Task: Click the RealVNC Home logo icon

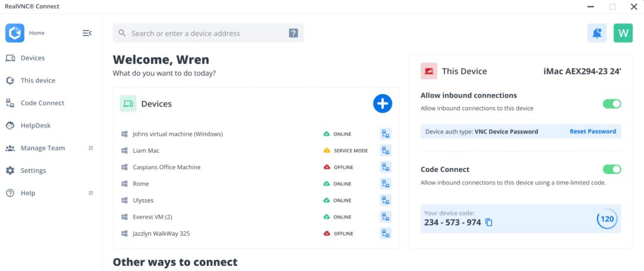Action: [x=15, y=33]
